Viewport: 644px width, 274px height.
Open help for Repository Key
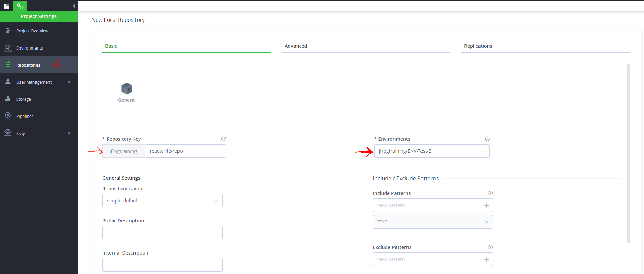[224, 139]
